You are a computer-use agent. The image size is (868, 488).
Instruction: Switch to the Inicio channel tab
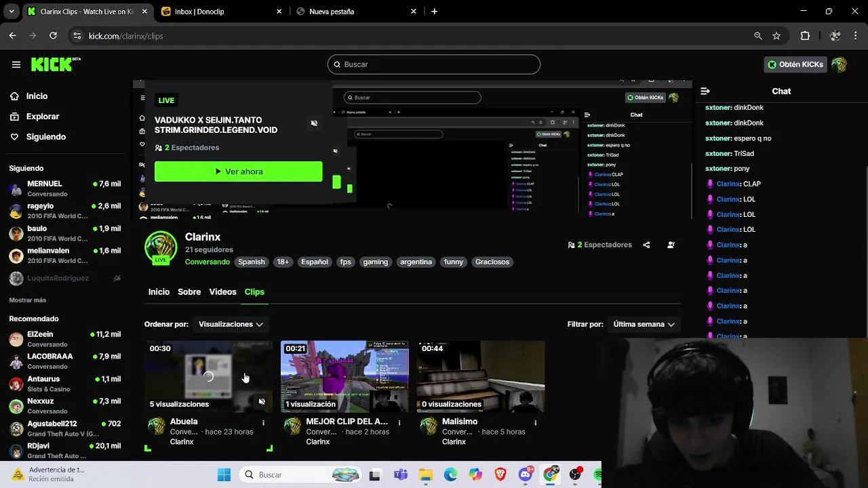pos(159,291)
